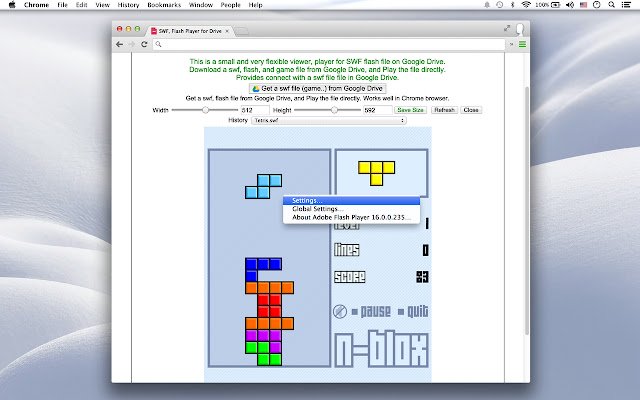Open the People menu

pyautogui.click(x=230, y=5)
